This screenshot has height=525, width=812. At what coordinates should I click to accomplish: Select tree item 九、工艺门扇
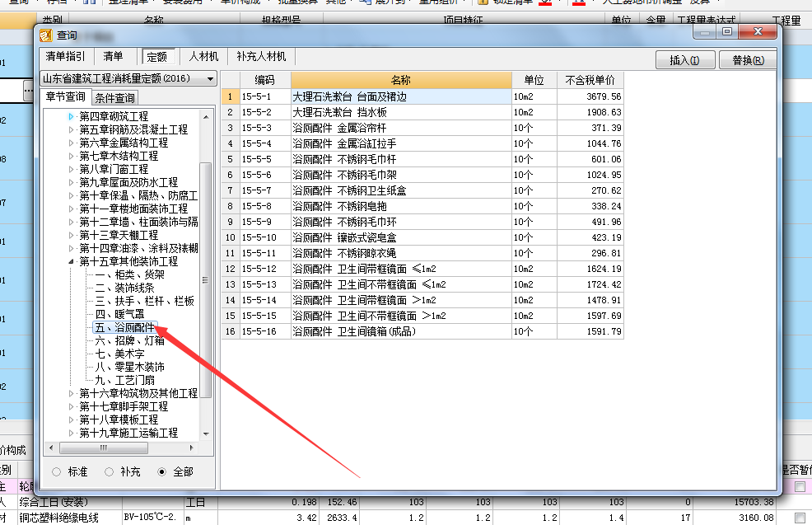[x=125, y=380]
